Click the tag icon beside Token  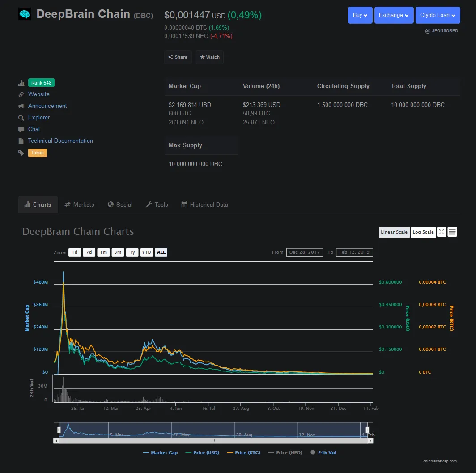coord(21,153)
